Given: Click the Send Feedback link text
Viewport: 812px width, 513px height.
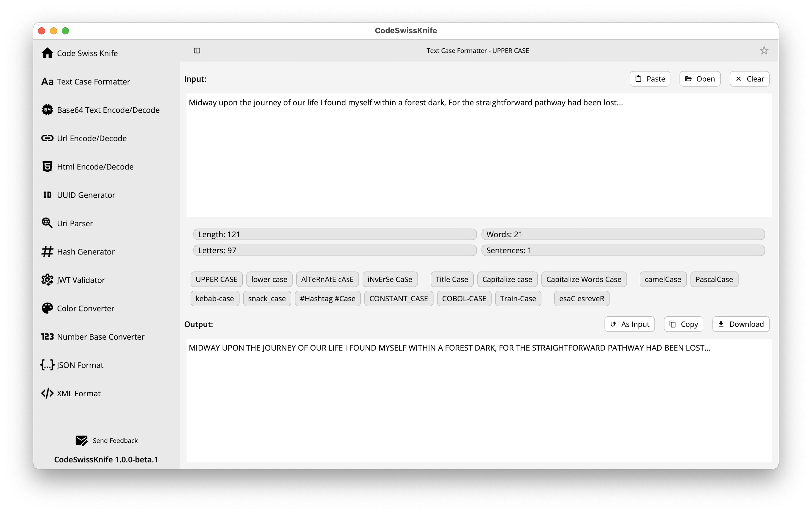Looking at the screenshot, I should tap(115, 441).
